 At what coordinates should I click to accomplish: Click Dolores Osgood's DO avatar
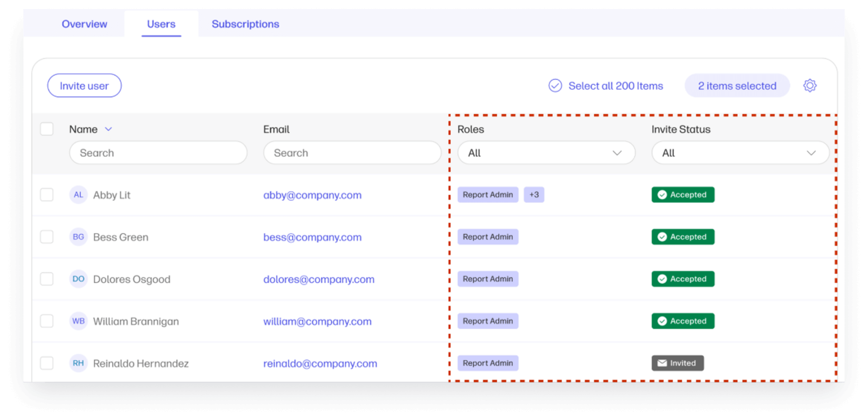[78, 279]
